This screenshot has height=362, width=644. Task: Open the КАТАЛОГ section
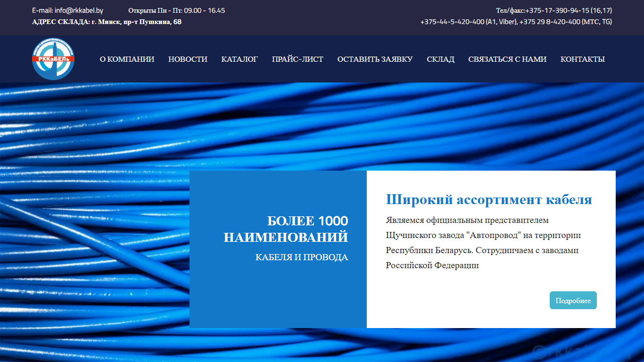point(239,59)
